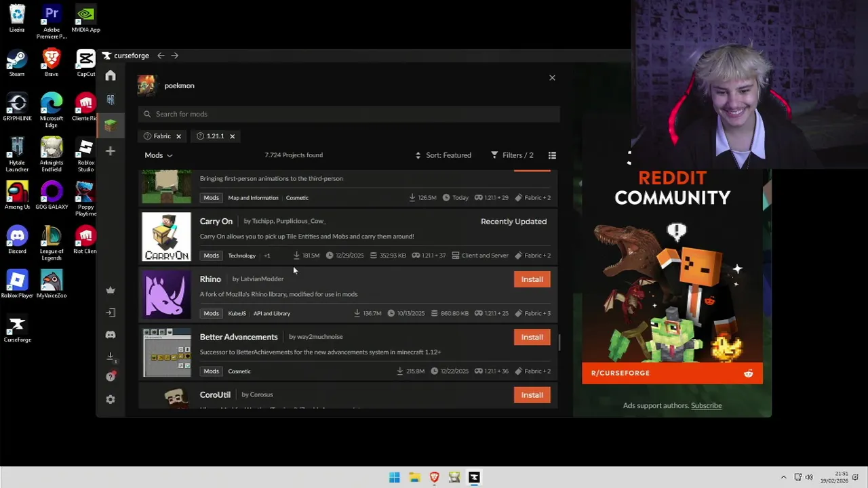868x488 pixels.
Task: Install the Better Advancements mod
Action: 532,337
